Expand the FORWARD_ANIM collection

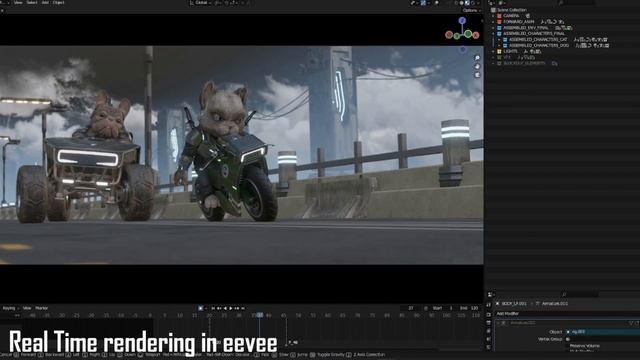click(x=493, y=22)
